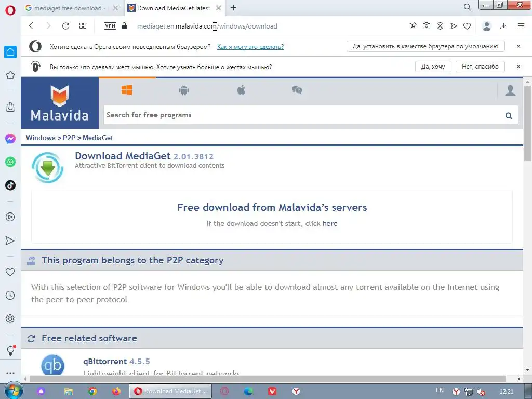Open the share page icon in address bar
This screenshot has height=399, width=532.
[x=413, y=26]
